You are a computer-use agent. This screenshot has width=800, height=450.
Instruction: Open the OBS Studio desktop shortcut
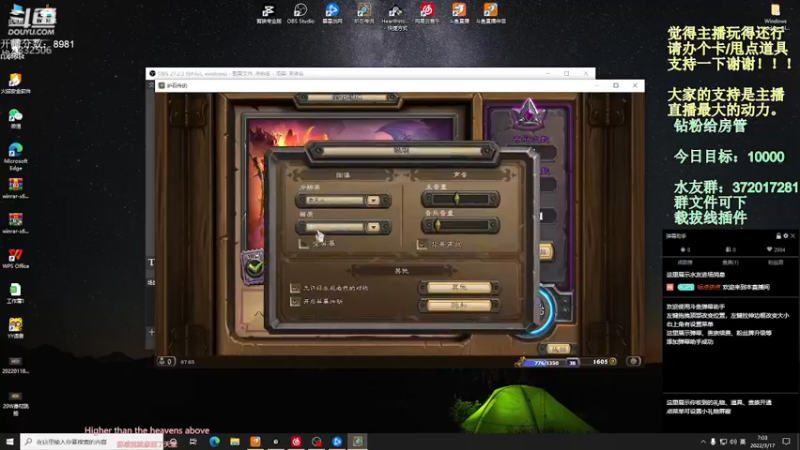coord(301,13)
